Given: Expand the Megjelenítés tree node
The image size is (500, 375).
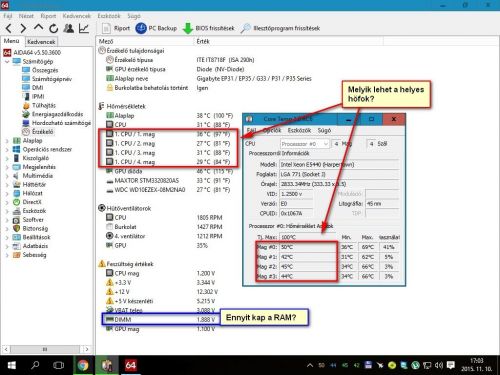Looking at the screenshot, I should pyautogui.click(x=7, y=167).
